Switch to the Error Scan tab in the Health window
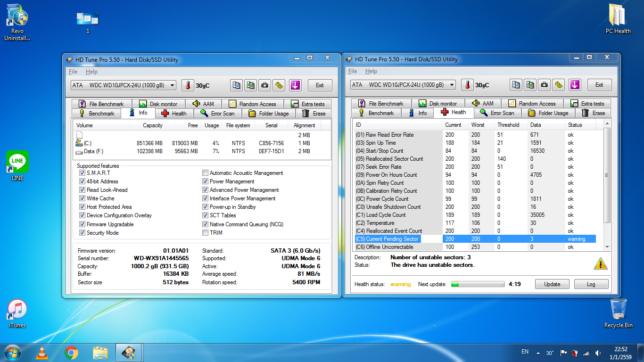644x362 pixels. [497, 113]
